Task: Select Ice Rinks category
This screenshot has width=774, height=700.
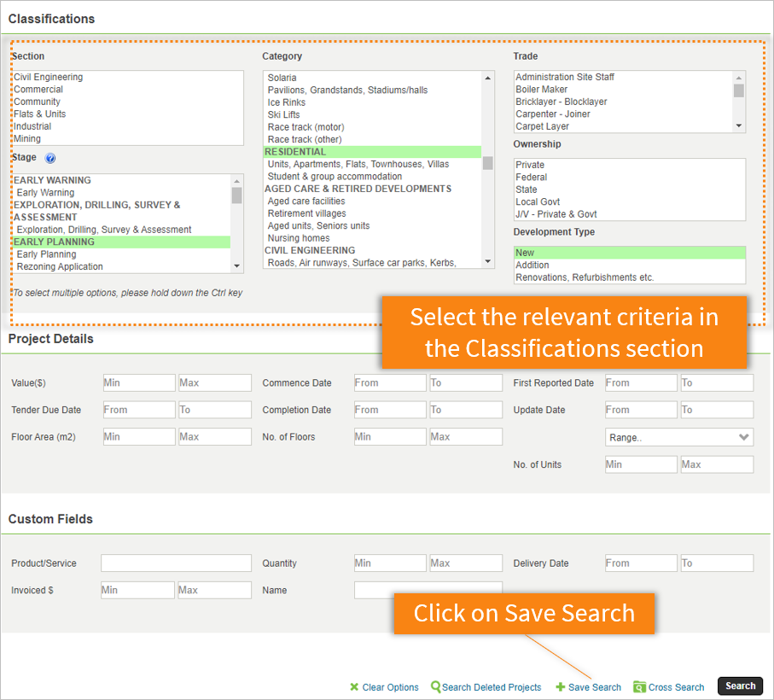Action: (x=372, y=102)
